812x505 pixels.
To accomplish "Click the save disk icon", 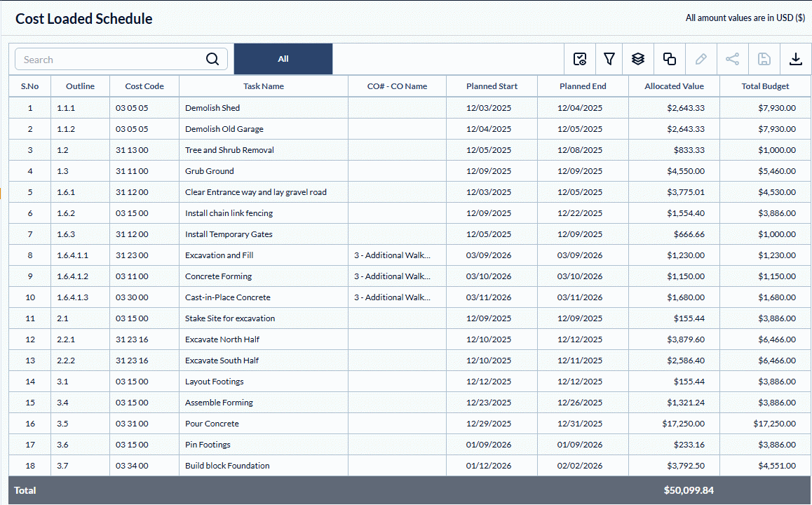I will pos(764,59).
